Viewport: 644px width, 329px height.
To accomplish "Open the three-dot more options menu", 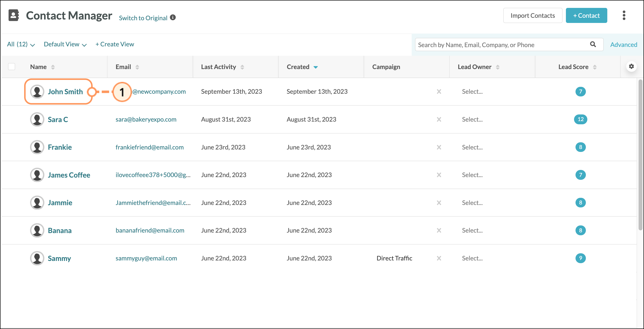I will click(624, 16).
